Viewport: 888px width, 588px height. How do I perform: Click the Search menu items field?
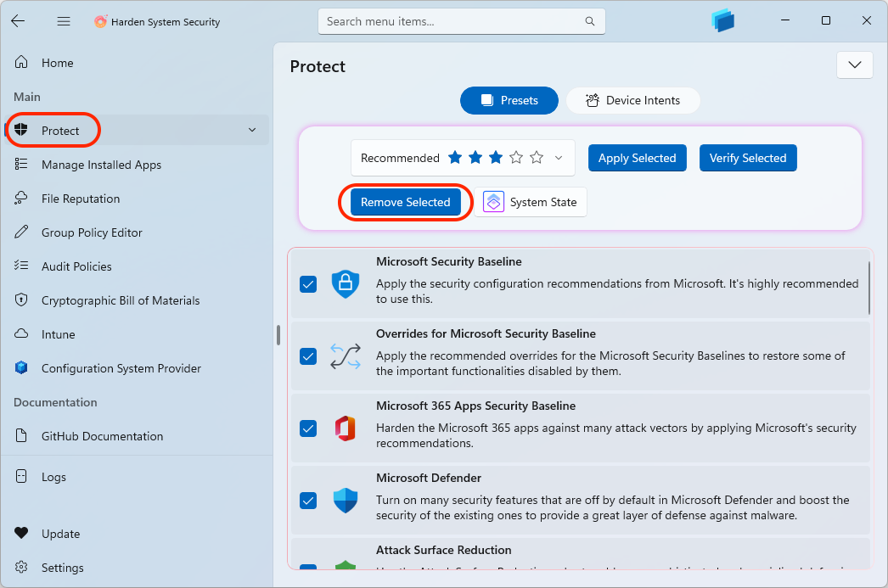pyautogui.click(x=462, y=21)
